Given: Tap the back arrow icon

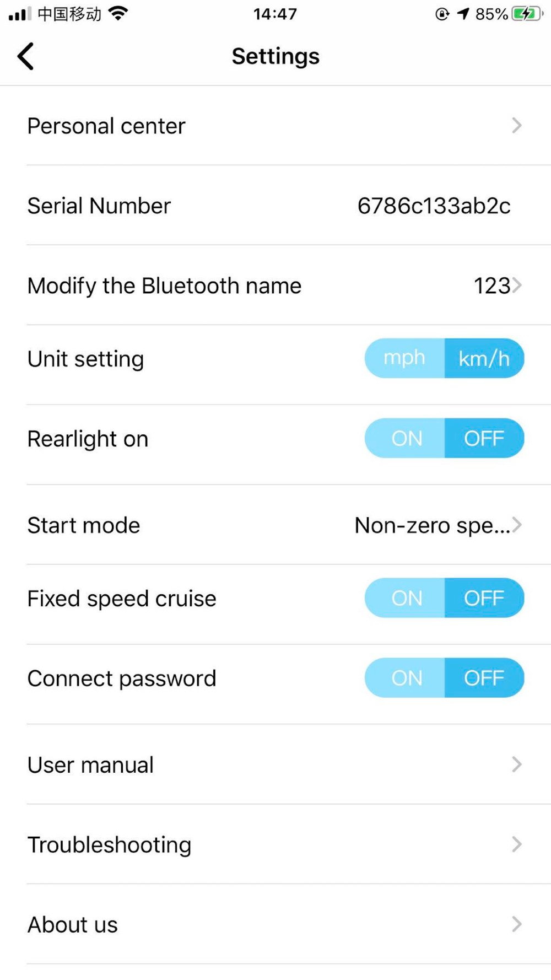Looking at the screenshot, I should click(x=26, y=56).
